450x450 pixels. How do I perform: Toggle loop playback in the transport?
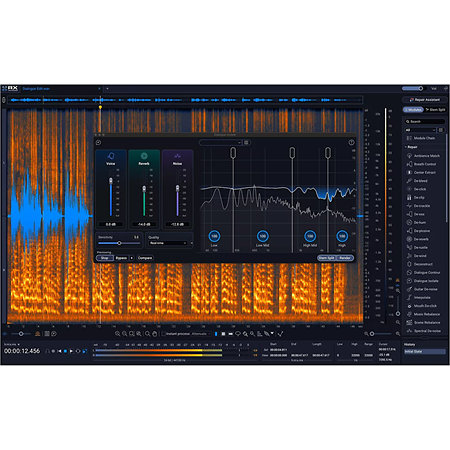(78, 351)
